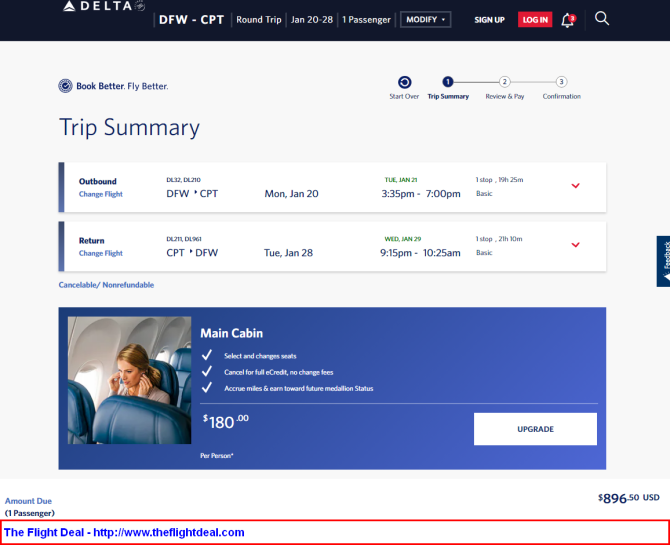The height and width of the screenshot is (545, 670).
Task: Click the UPGRADE button
Action: click(535, 429)
